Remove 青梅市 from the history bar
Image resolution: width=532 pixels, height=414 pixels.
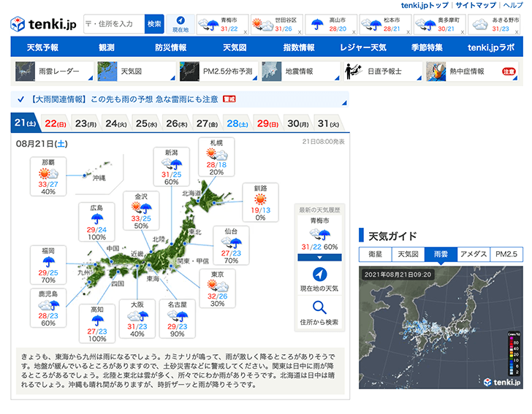[x=245, y=33]
